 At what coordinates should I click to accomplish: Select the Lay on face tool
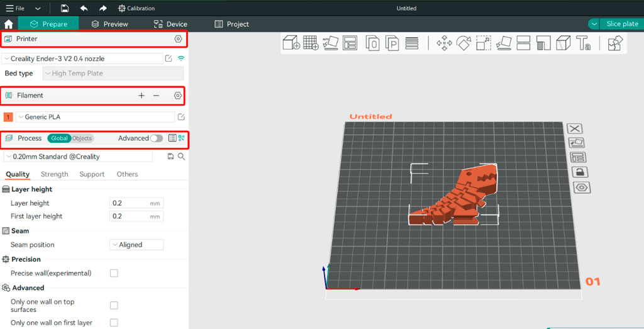(504, 43)
